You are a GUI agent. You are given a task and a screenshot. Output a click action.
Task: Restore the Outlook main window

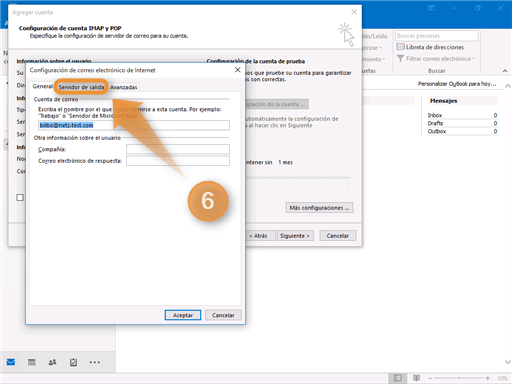478,8
